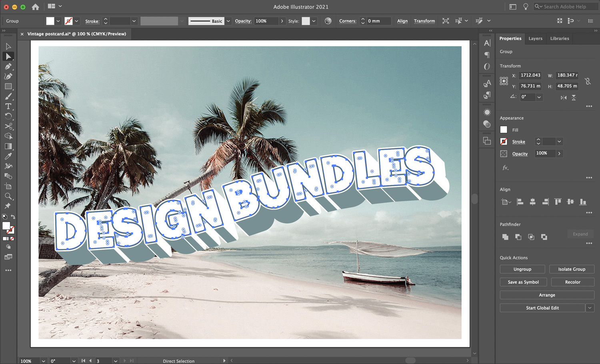Screen dimensions: 600x364
Task: Select the Curvature tool
Action: pyautogui.click(x=8, y=76)
